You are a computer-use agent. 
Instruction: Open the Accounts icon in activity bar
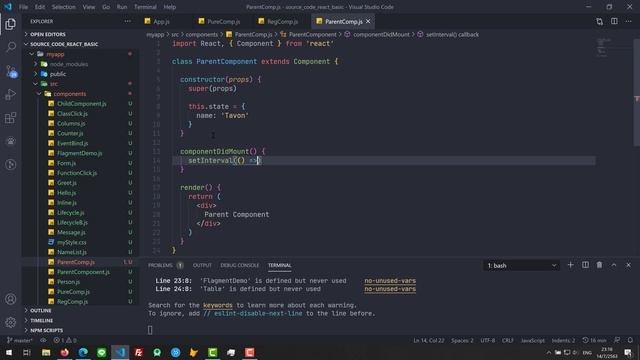pos(11,299)
